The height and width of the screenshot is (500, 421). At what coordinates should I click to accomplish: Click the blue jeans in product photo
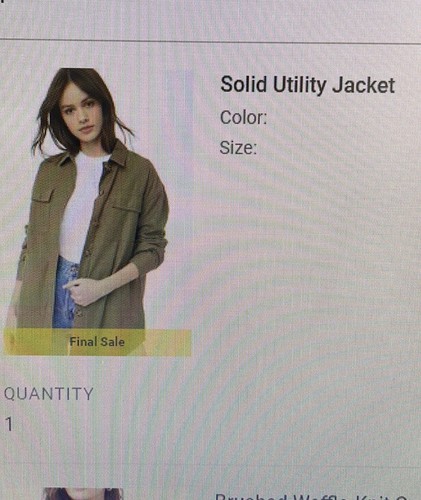(x=66, y=292)
